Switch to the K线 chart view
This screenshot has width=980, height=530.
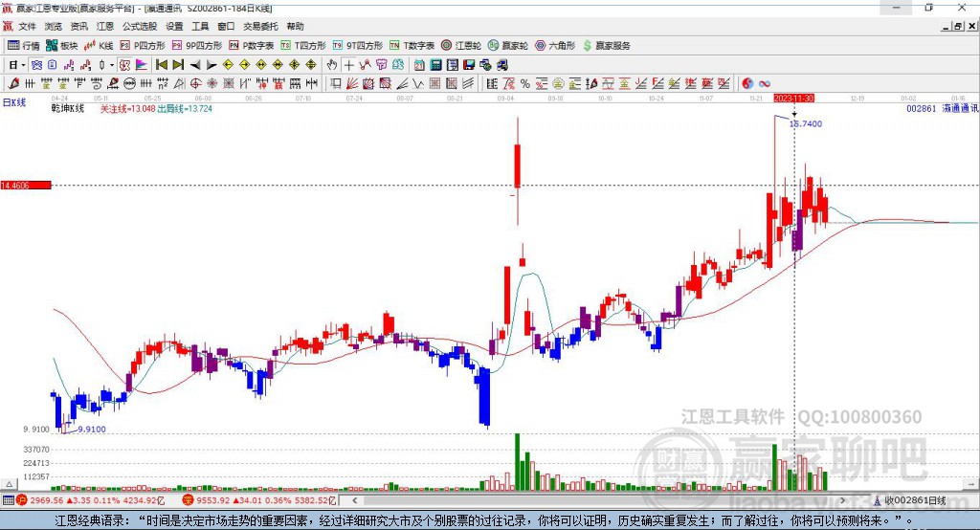coord(99,46)
